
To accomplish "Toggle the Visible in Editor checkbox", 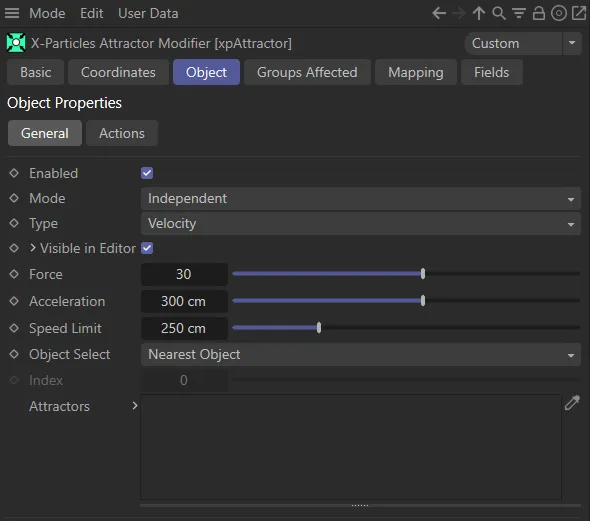I will pyautogui.click(x=147, y=248).
